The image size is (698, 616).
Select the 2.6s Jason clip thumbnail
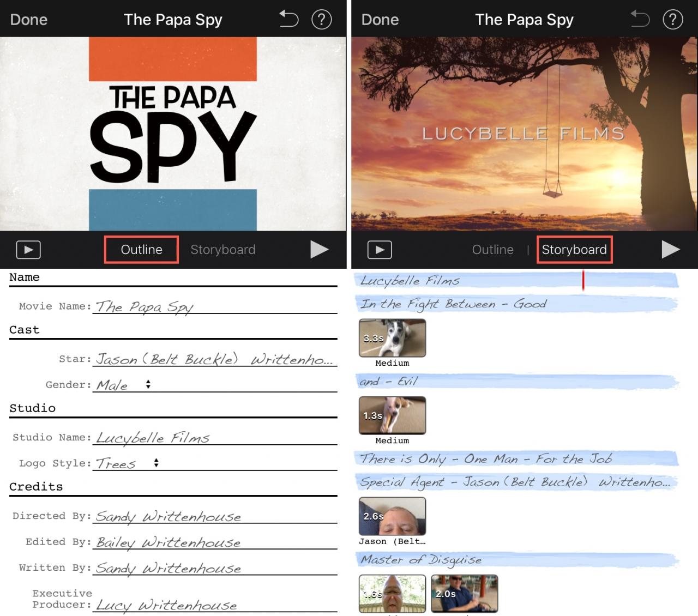(392, 516)
